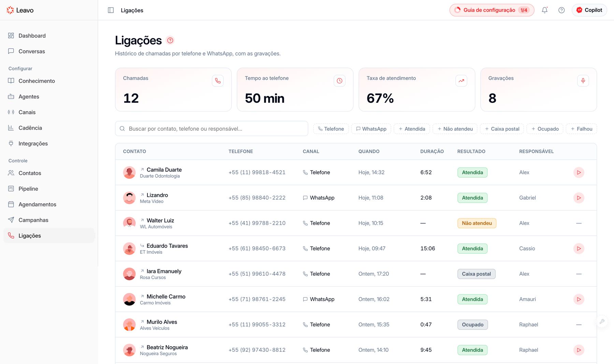
Task: Open Pipeline page
Action: (49, 189)
